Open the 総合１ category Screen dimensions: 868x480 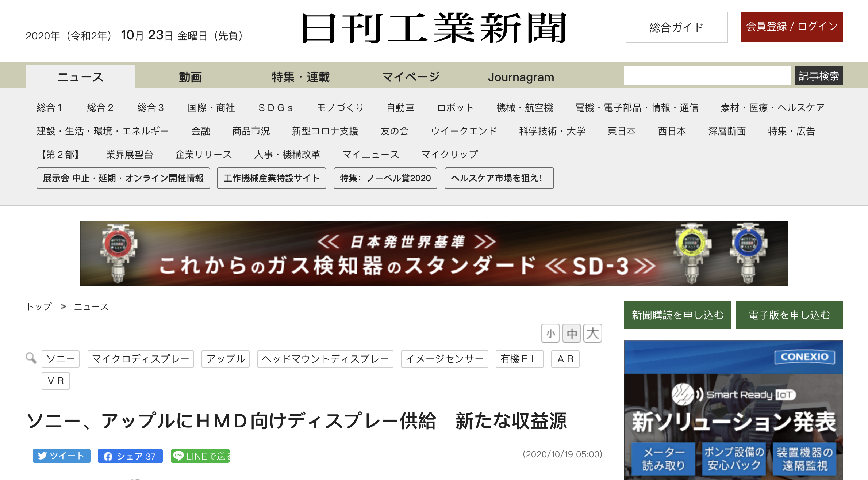click(x=49, y=108)
